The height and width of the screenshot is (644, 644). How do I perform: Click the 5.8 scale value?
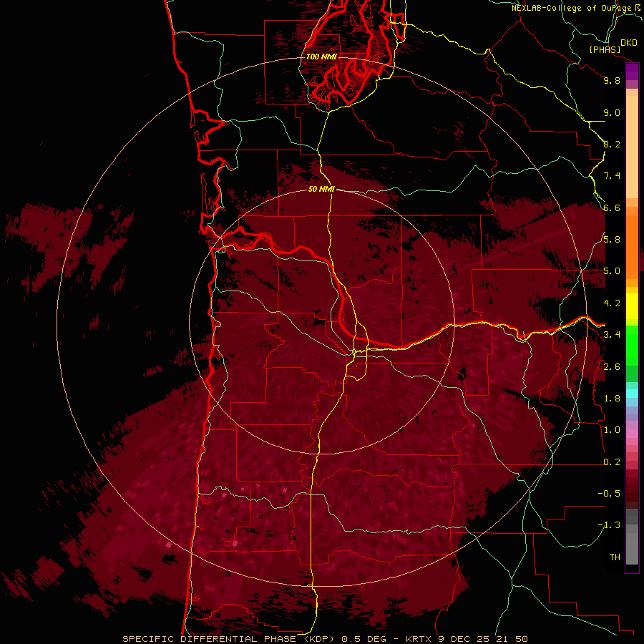click(612, 240)
